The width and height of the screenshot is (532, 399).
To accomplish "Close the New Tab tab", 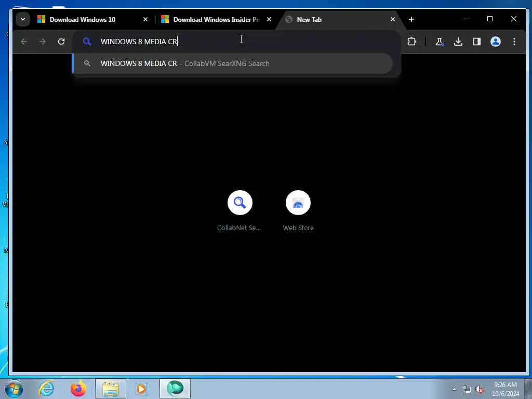I will [393, 19].
